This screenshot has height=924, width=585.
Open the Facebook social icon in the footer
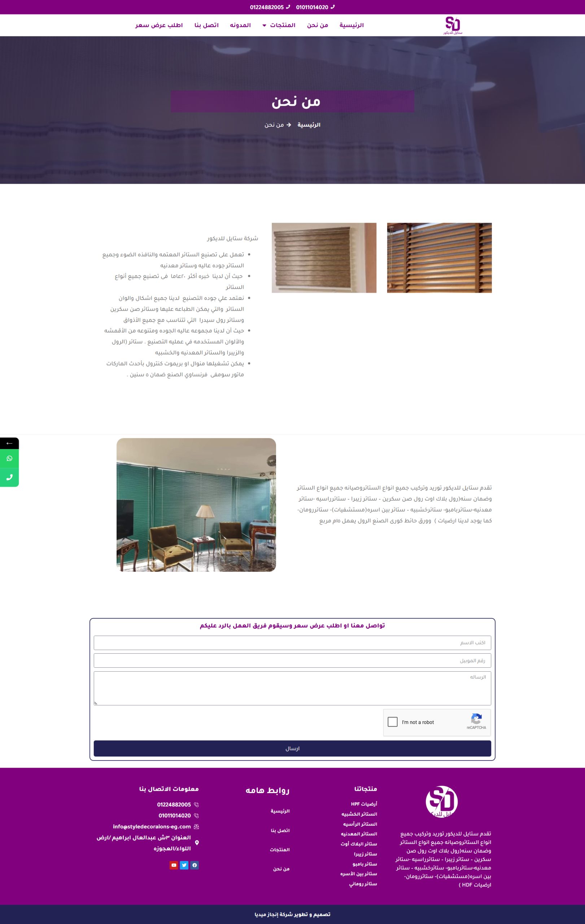(195, 865)
